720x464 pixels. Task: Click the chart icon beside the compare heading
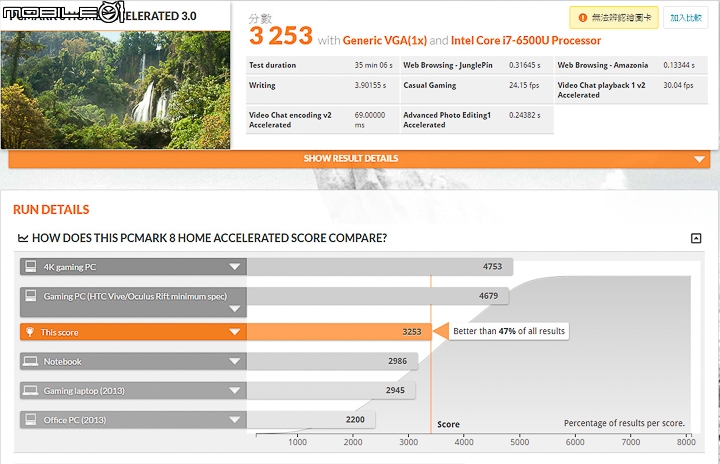23,238
